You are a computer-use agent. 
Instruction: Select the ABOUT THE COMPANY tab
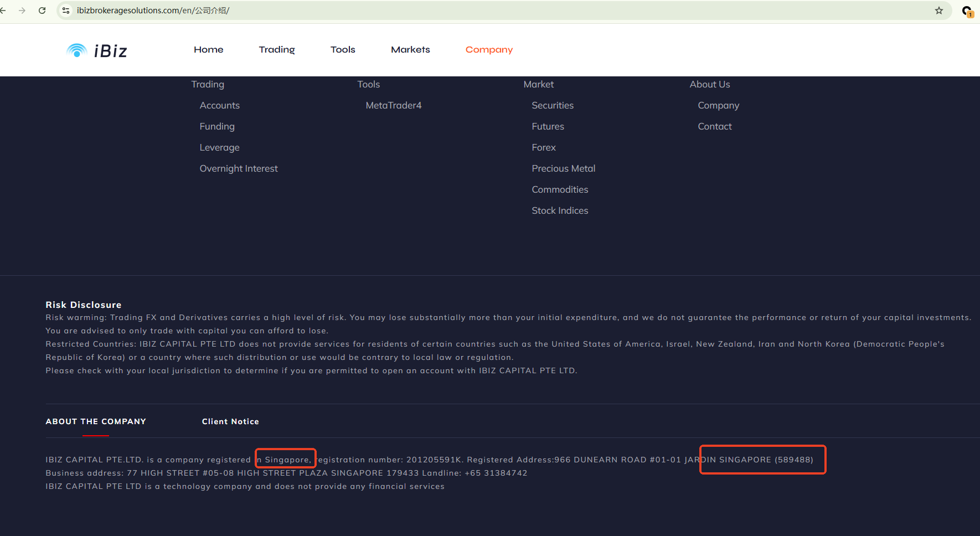point(96,422)
